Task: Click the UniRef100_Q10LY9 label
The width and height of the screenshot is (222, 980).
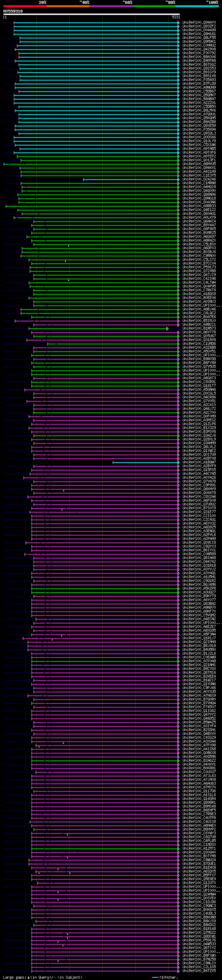Action: click(199, 141)
